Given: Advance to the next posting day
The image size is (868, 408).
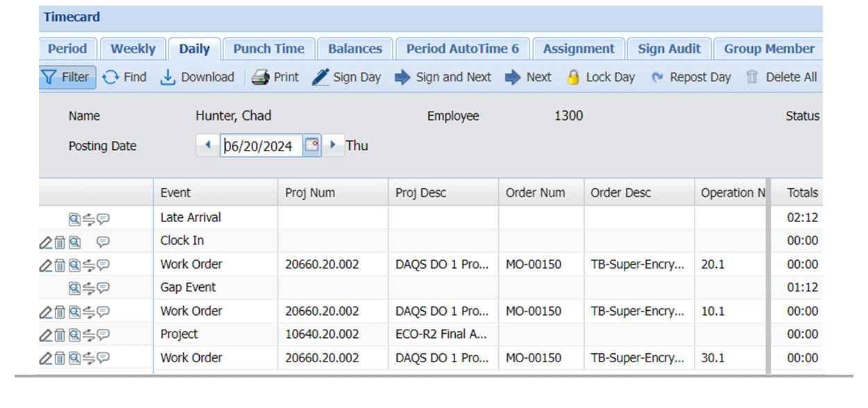Looking at the screenshot, I should (x=334, y=145).
